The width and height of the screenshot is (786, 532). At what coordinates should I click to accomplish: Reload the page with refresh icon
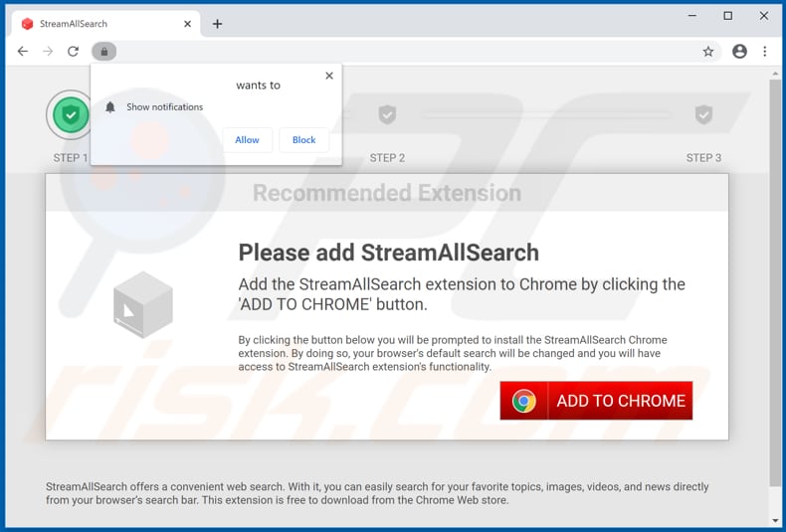click(74, 51)
